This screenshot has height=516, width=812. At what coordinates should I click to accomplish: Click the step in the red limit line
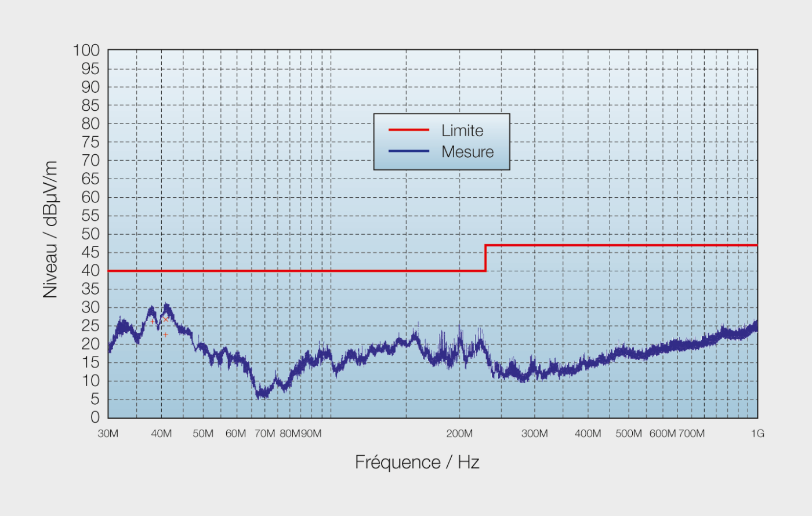click(x=485, y=257)
